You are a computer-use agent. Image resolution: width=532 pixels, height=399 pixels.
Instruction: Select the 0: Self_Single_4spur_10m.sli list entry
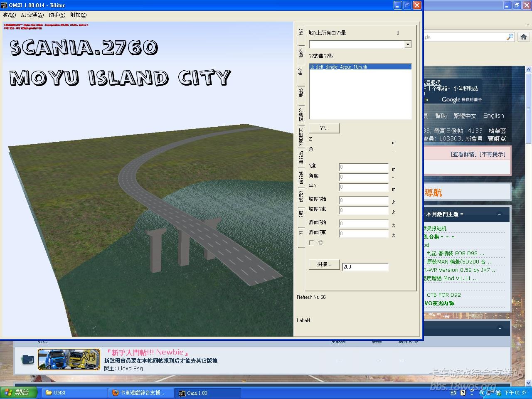click(360, 66)
